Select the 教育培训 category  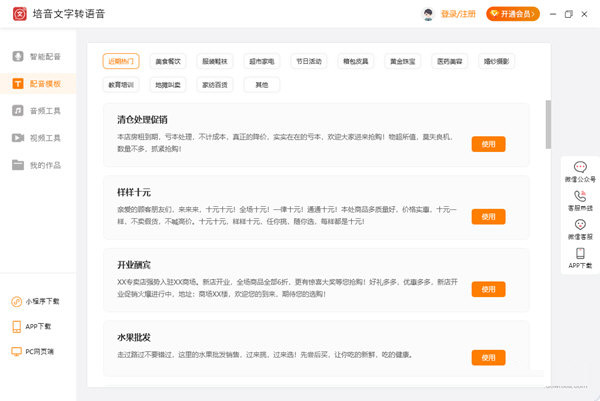tap(120, 85)
